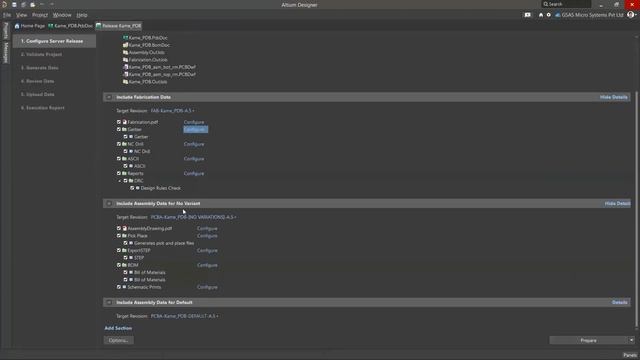The width and height of the screenshot is (640, 360).
Task: Toggle the Gerber folder checkbox
Action: coord(119,129)
